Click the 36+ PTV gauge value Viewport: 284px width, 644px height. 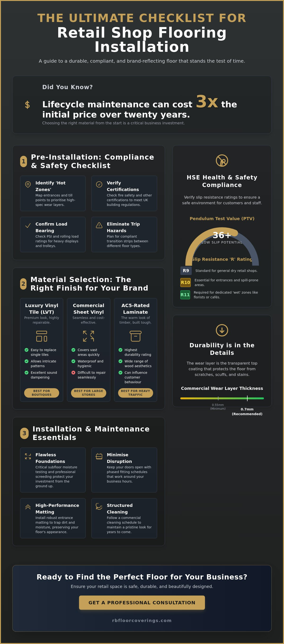[x=222, y=235]
